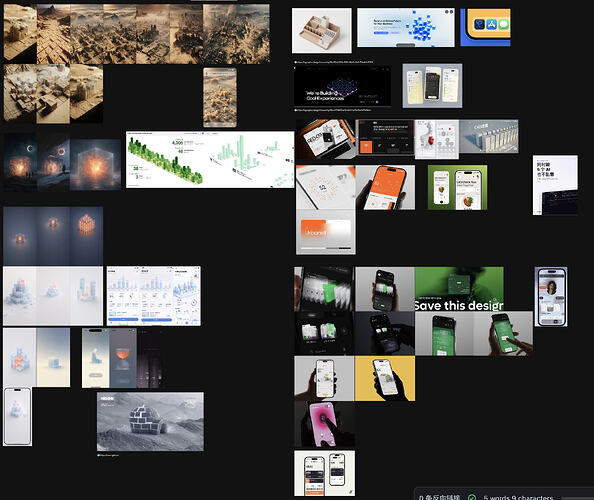The image size is (594, 500).
Task: Select the gray 3D block row image
Action: click(x=489, y=136)
